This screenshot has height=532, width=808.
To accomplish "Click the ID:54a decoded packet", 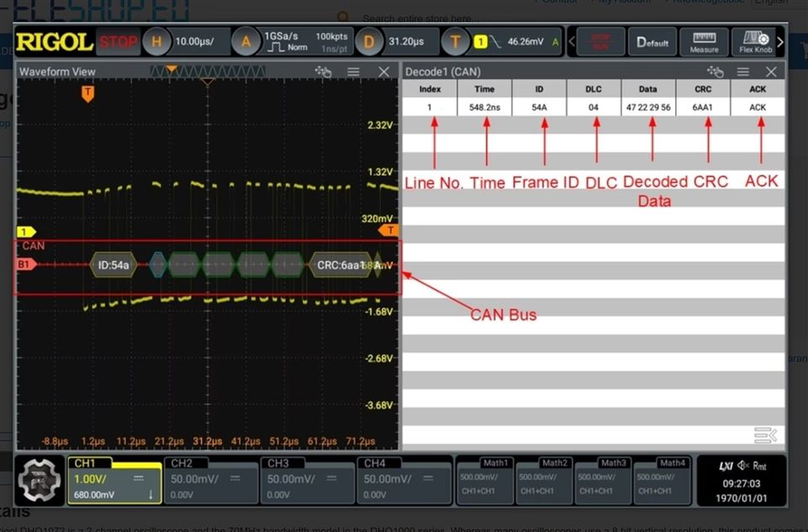I will (x=114, y=265).
